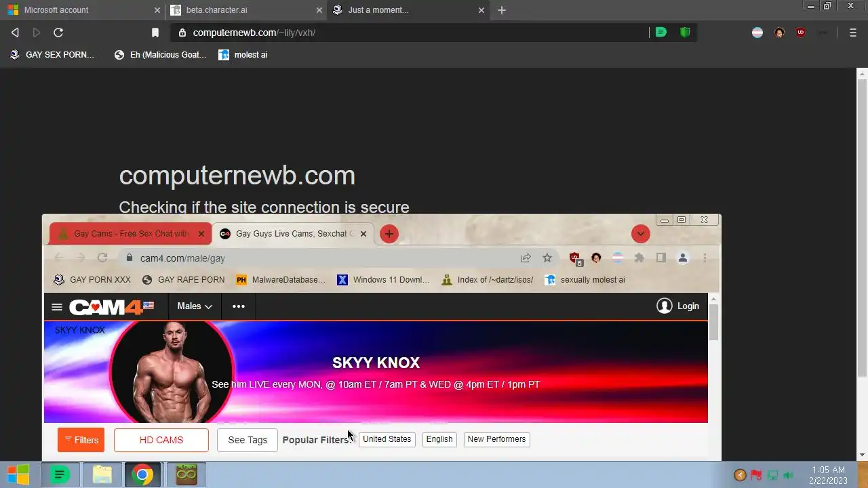This screenshot has width=868, height=488.
Task: Close the 'Gay Guys Live Cams' tab
Action: tap(363, 234)
